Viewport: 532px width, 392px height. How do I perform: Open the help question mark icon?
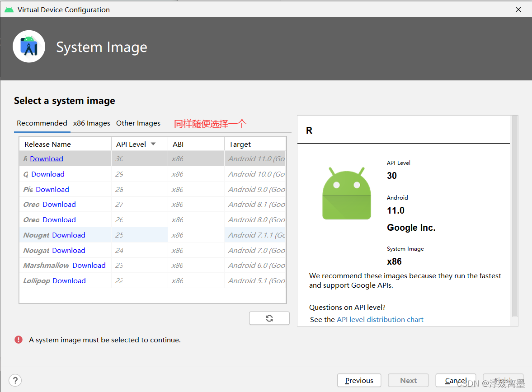point(15,380)
